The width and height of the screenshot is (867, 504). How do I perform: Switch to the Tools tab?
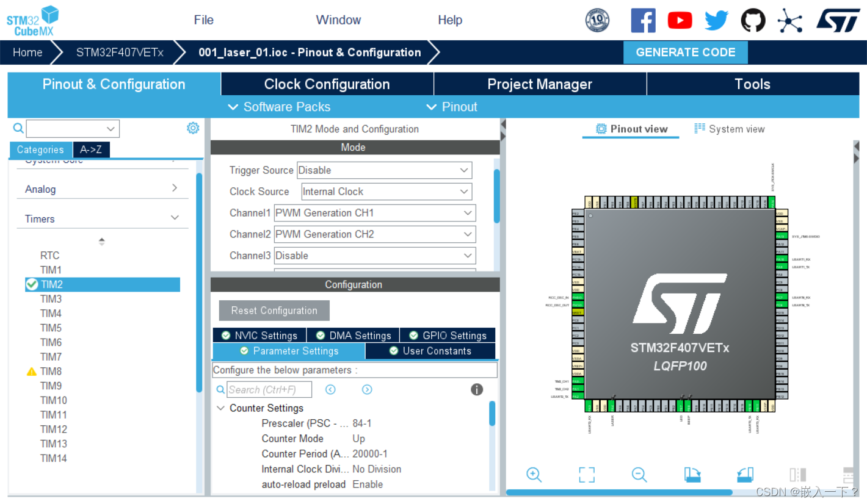[753, 84]
